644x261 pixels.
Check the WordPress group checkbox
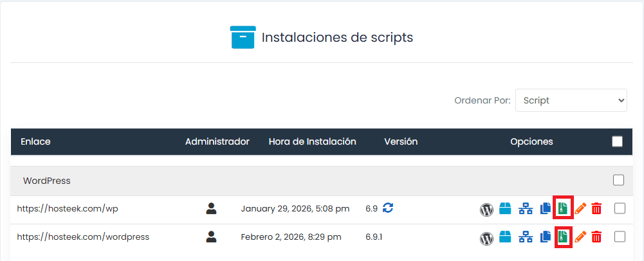click(x=618, y=180)
